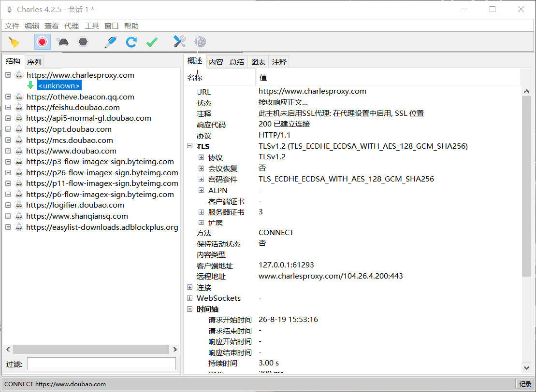This screenshot has height=392, width=536.
Task: Collapse the www.charlesproxy.com host node
Action: pyautogui.click(x=8, y=75)
